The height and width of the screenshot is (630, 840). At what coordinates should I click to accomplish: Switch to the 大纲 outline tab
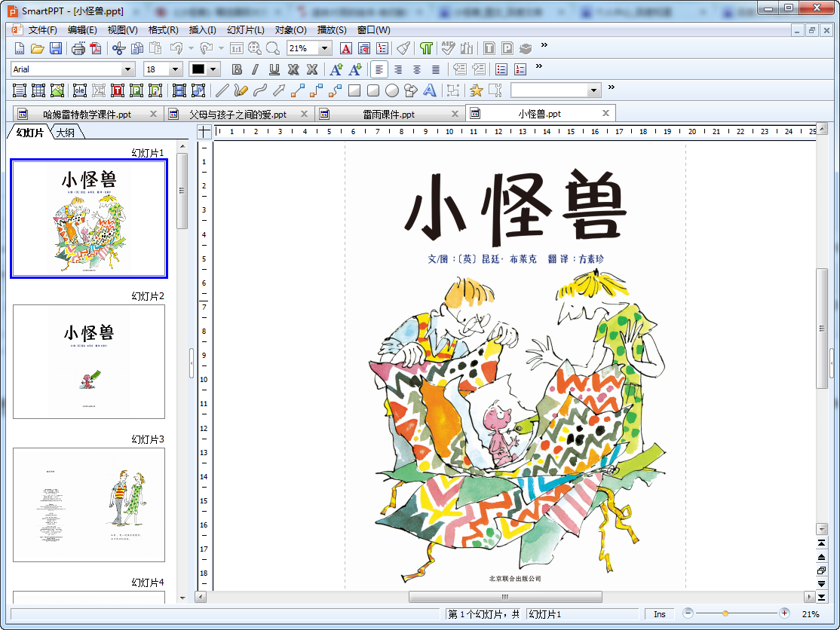click(x=66, y=132)
